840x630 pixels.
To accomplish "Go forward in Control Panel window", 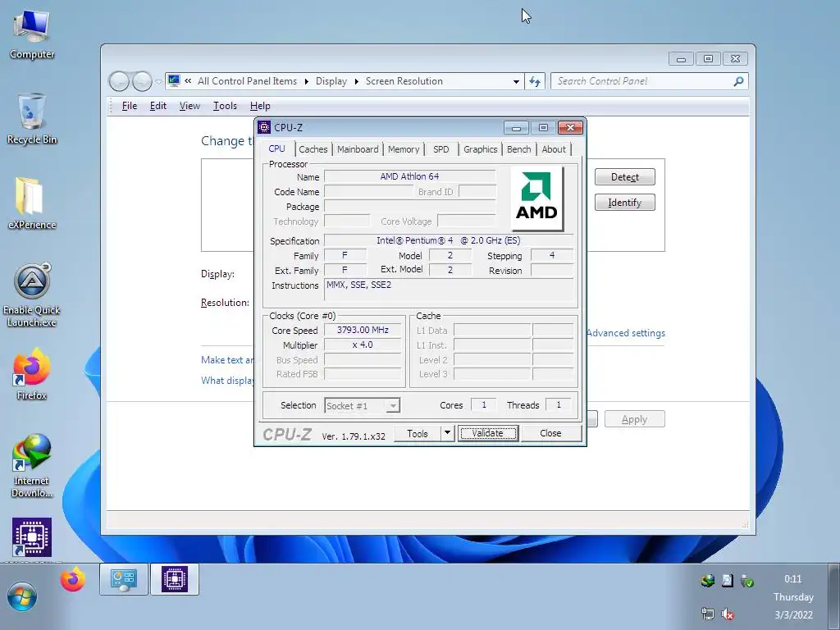I will click(142, 81).
